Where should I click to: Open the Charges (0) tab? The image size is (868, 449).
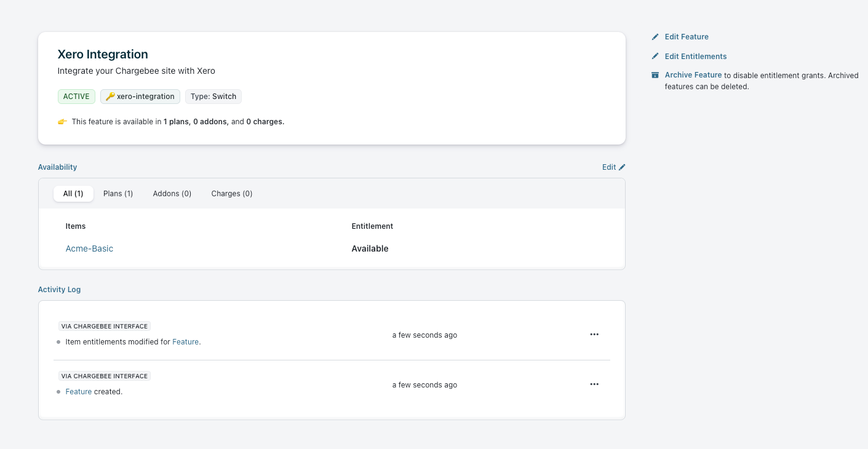click(232, 194)
